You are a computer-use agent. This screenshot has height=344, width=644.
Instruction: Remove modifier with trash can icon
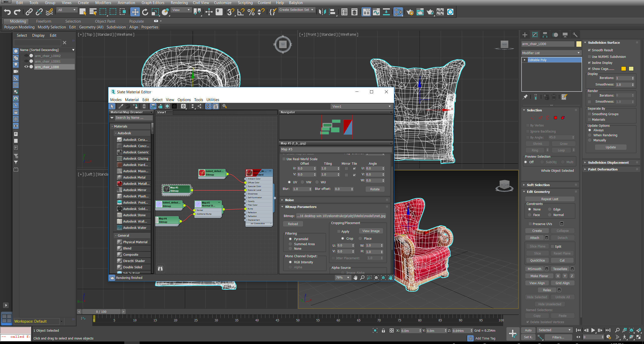pos(554,97)
